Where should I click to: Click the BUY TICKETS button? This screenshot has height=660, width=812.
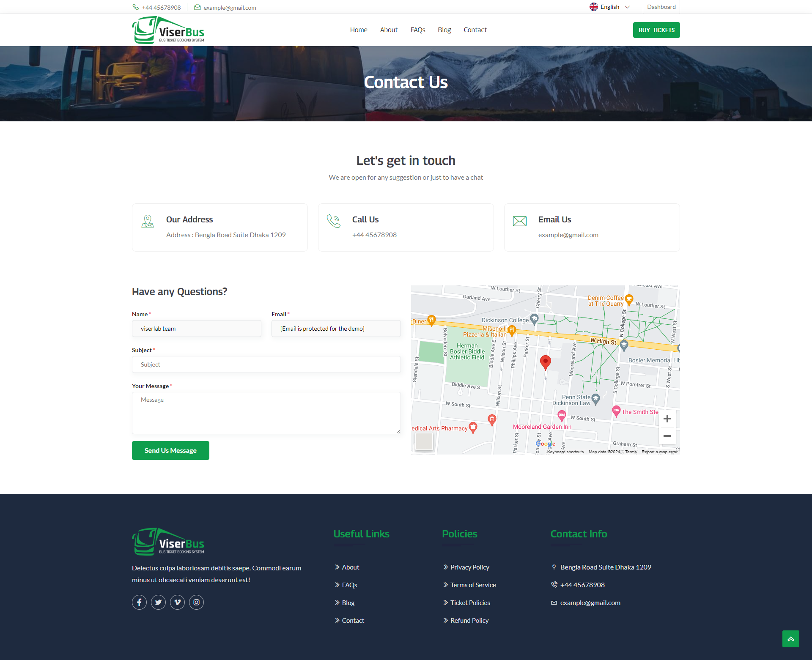point(656,30)
